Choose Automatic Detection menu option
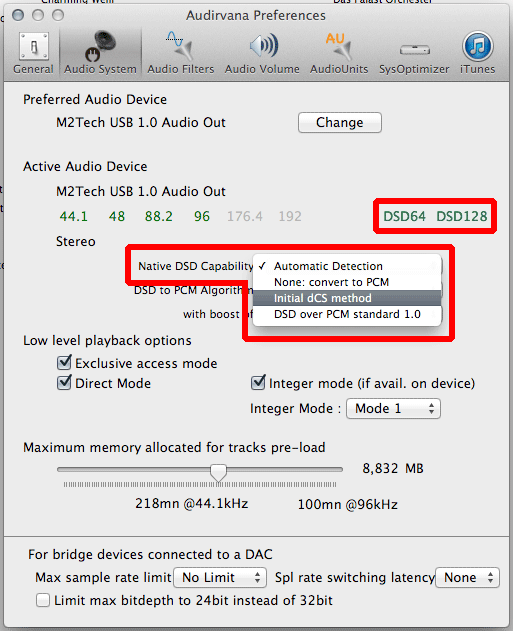The width and height of the screenshot is (513, 631). 347,266
